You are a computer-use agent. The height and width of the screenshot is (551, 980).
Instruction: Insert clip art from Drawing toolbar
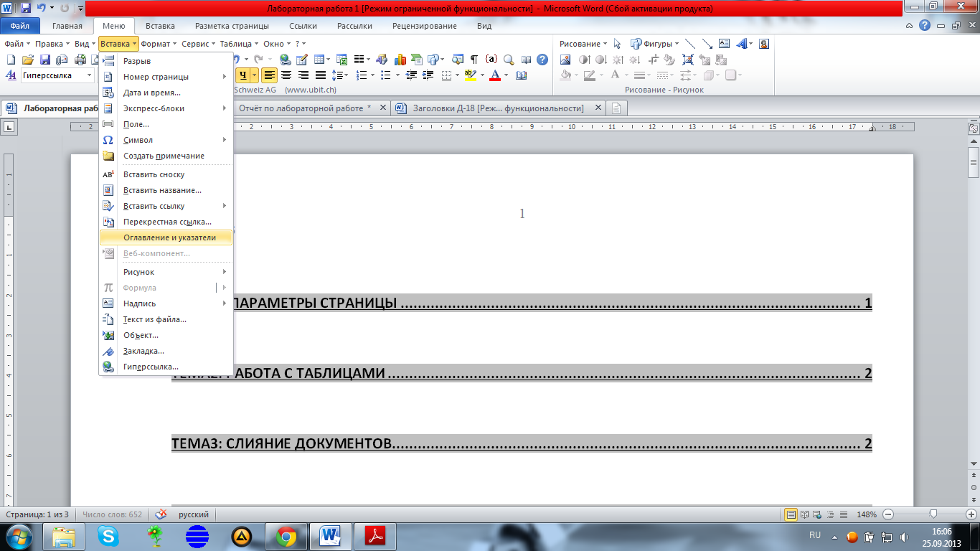764,44
